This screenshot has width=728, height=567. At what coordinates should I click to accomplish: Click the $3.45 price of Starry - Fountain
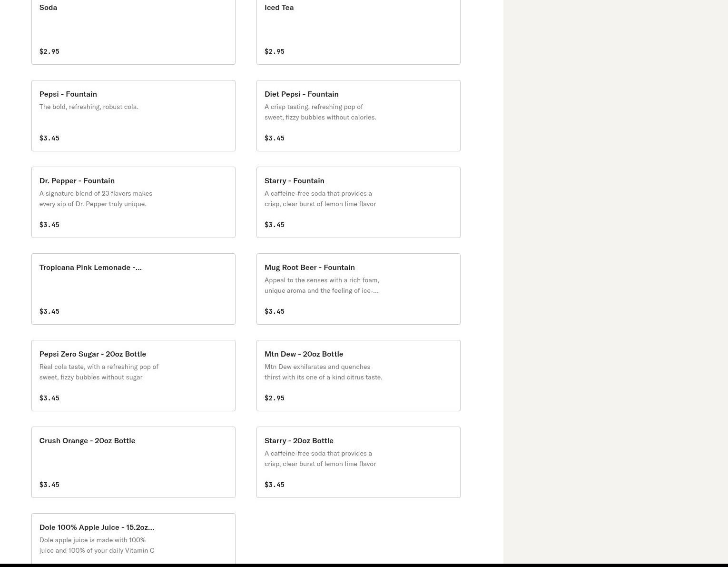click(275, 225)
